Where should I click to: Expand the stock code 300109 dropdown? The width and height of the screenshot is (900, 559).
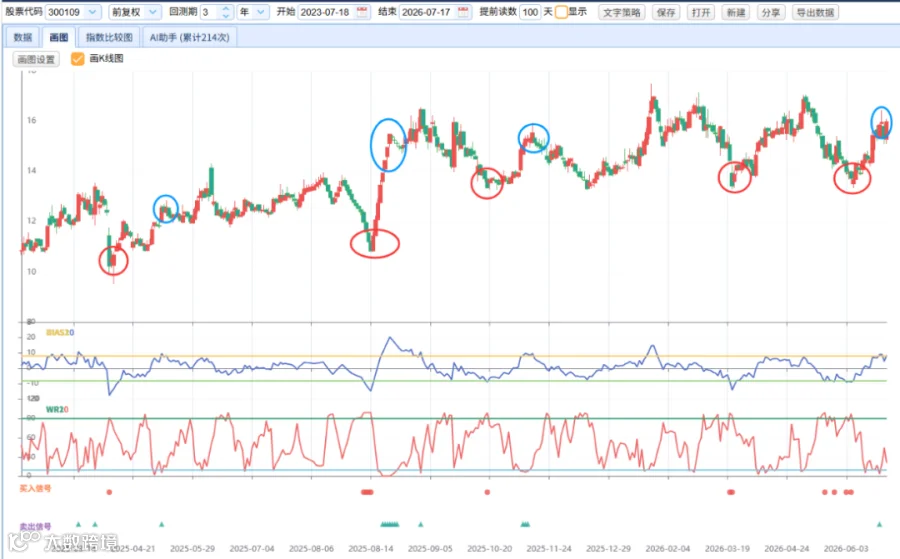(x=92, y=12)
